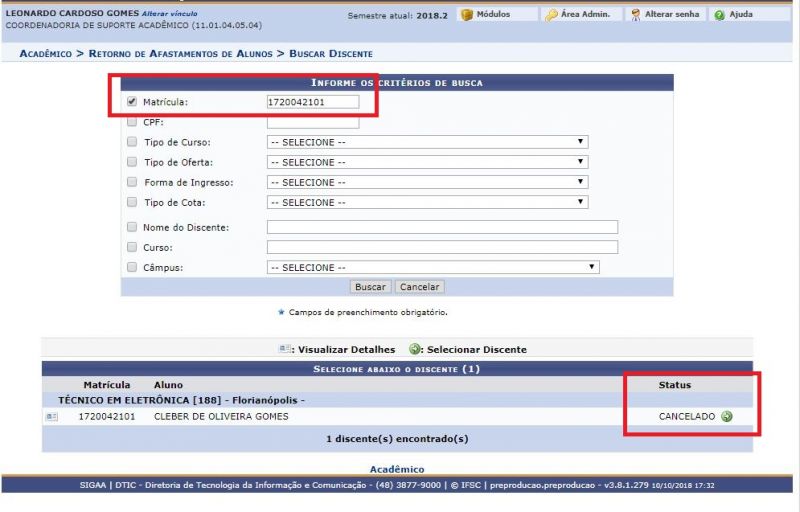Click the Visualizar Detalhes icon beside student row

click(52, 416)
